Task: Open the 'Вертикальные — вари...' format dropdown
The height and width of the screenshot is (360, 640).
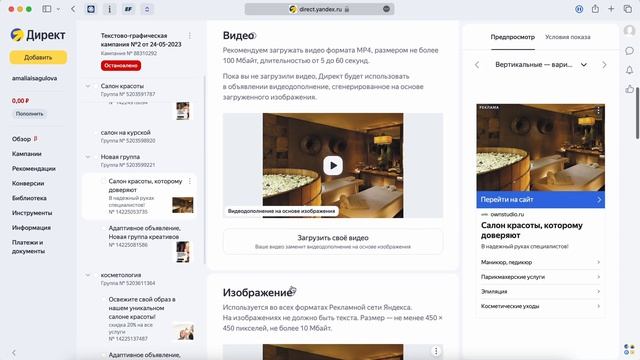Action: pyautogui.click(x=540, y=64)
